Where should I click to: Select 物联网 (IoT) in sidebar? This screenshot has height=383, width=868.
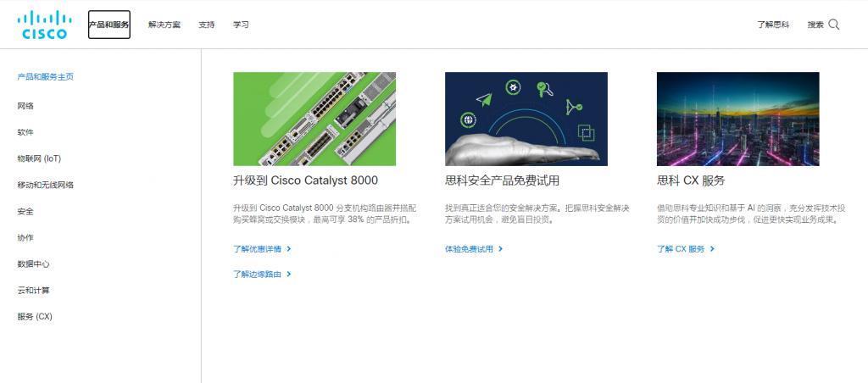(39, 158)
